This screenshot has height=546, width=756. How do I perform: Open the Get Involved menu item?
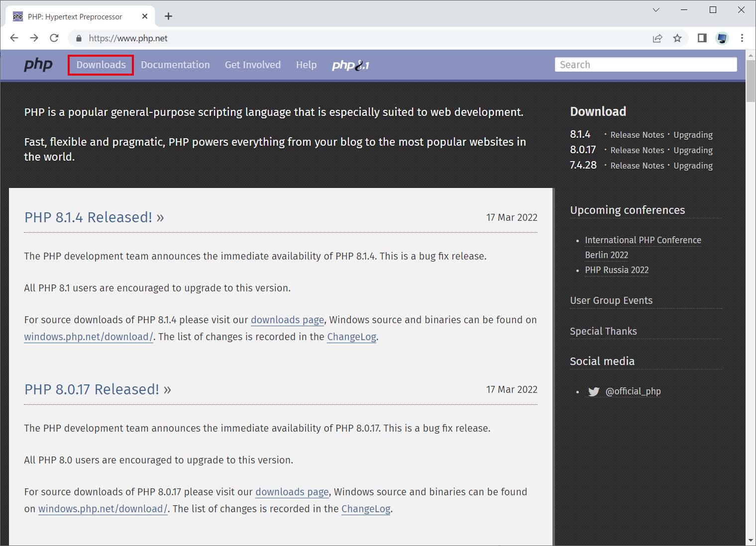coord(253,65)
